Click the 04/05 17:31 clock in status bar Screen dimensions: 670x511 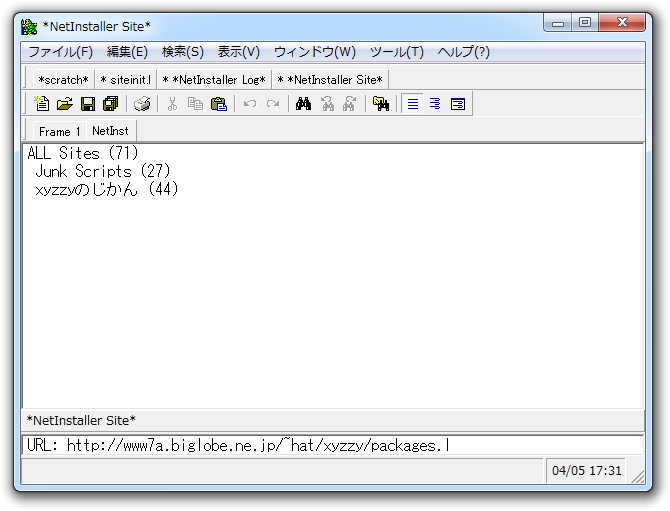(x=586, y=471)
